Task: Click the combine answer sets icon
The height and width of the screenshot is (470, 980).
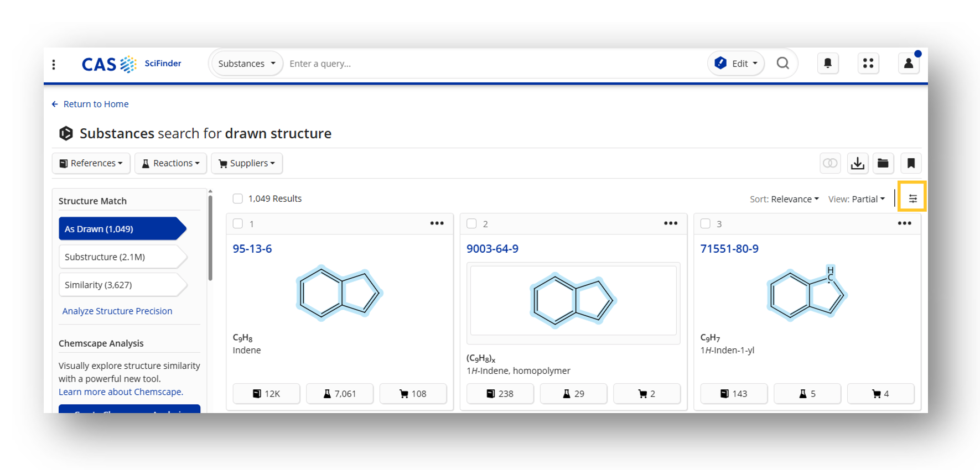Action: coord(830,163)
